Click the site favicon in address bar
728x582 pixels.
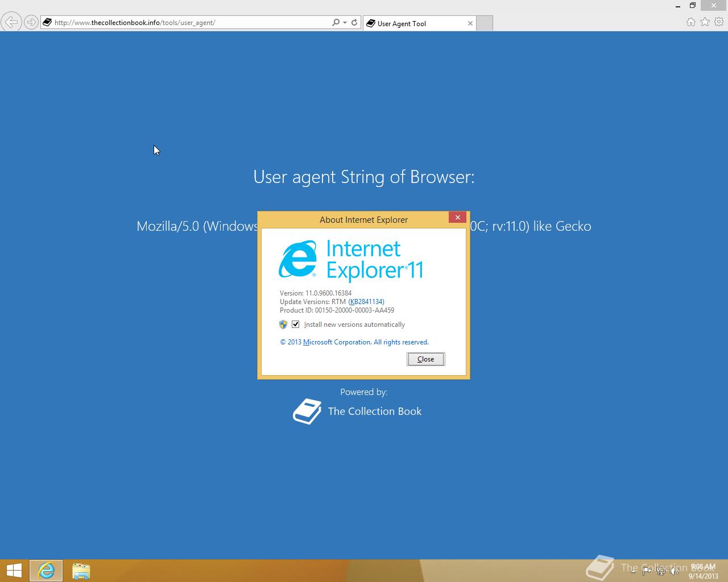tap(47, 23)
